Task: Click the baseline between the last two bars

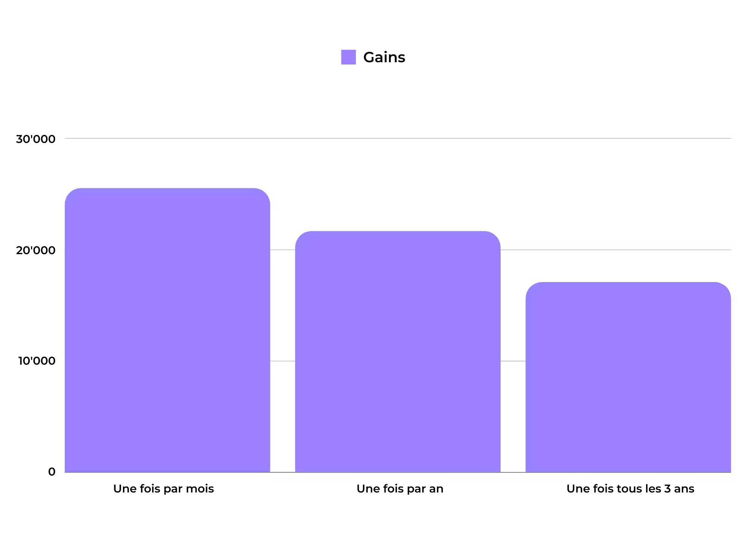Action: click(x=513, y=472)
